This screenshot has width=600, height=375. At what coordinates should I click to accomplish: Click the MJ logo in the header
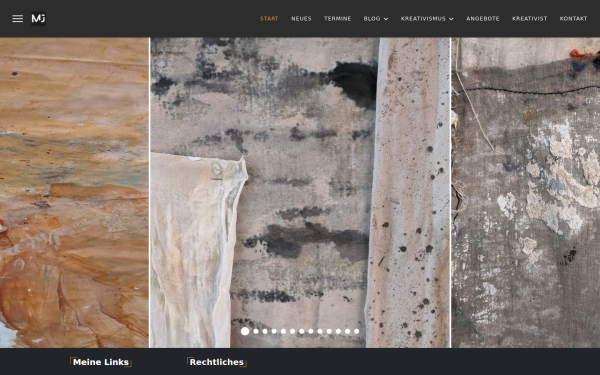point(38,19)
